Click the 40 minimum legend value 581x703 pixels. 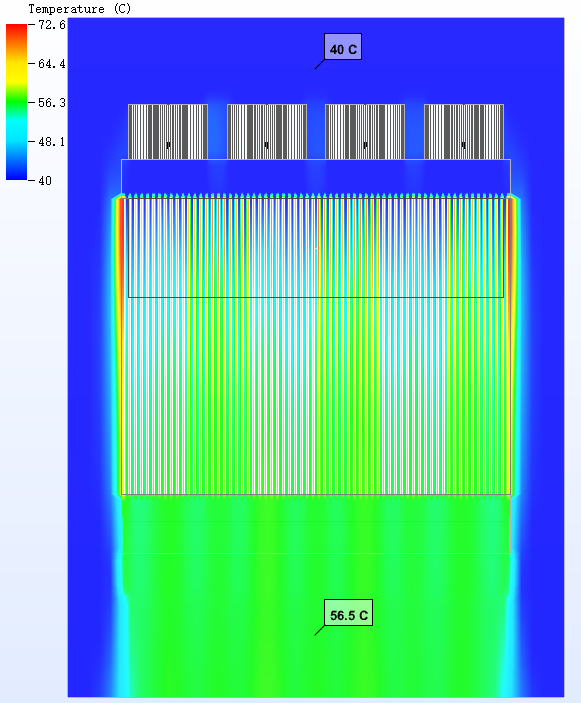45,181
